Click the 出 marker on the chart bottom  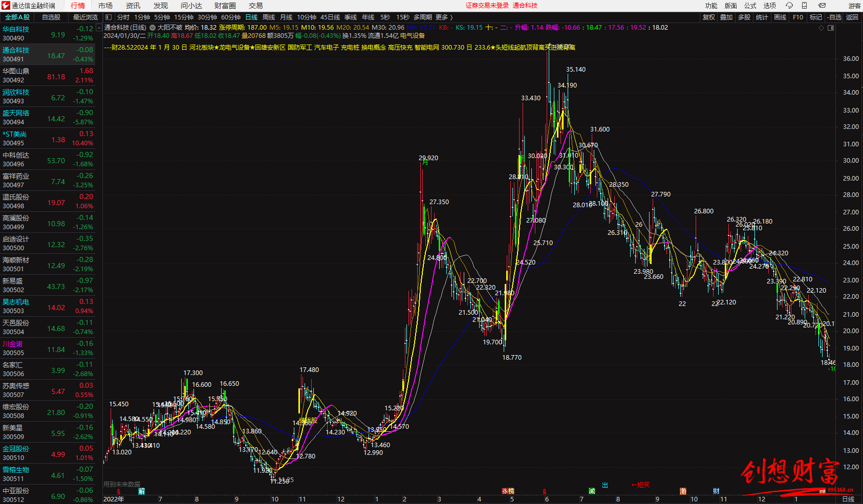coord(605,485)
